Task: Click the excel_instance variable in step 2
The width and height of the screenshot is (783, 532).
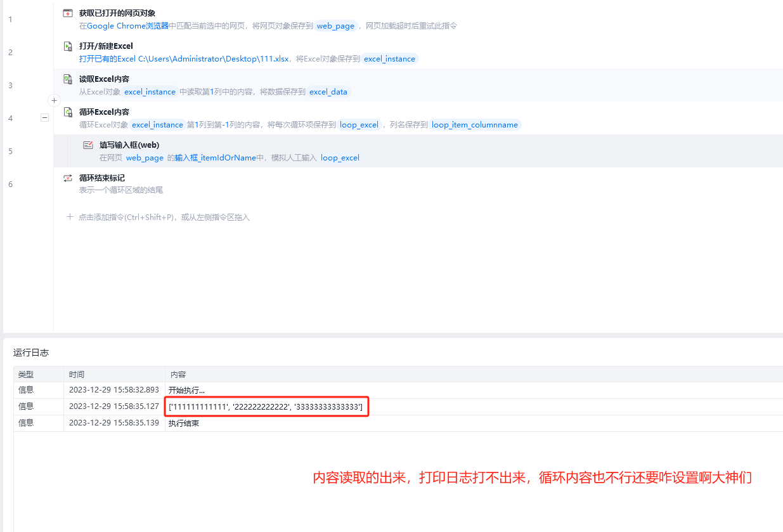Action: [x=390, y=59]
